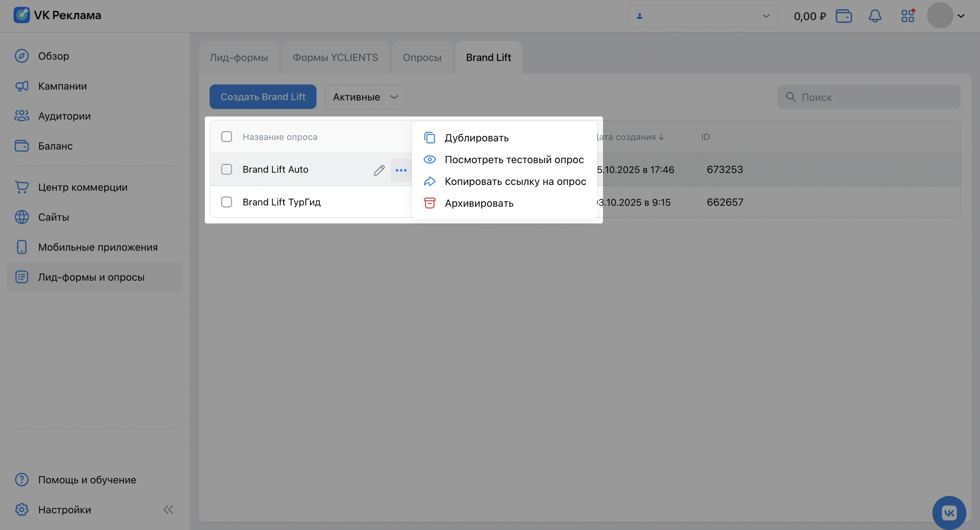The height and width of the screenshot is (530, 980).
Task: Select Копировать ссылку на опрос
Action: click(515, 182)
